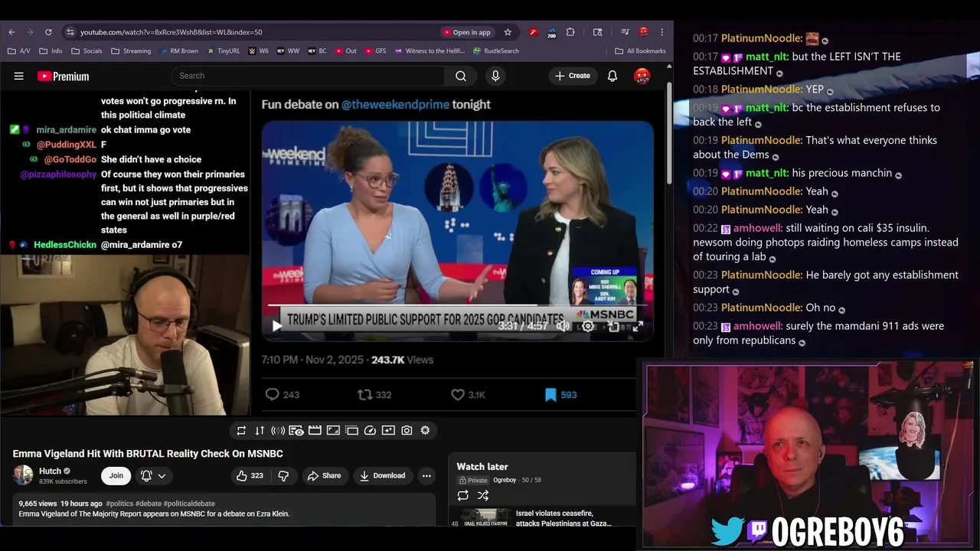Image resolution: width=980 pixels, height=551 pixels.
Task: Click the bookmark icon showing 593
Action: pos(550,395)
